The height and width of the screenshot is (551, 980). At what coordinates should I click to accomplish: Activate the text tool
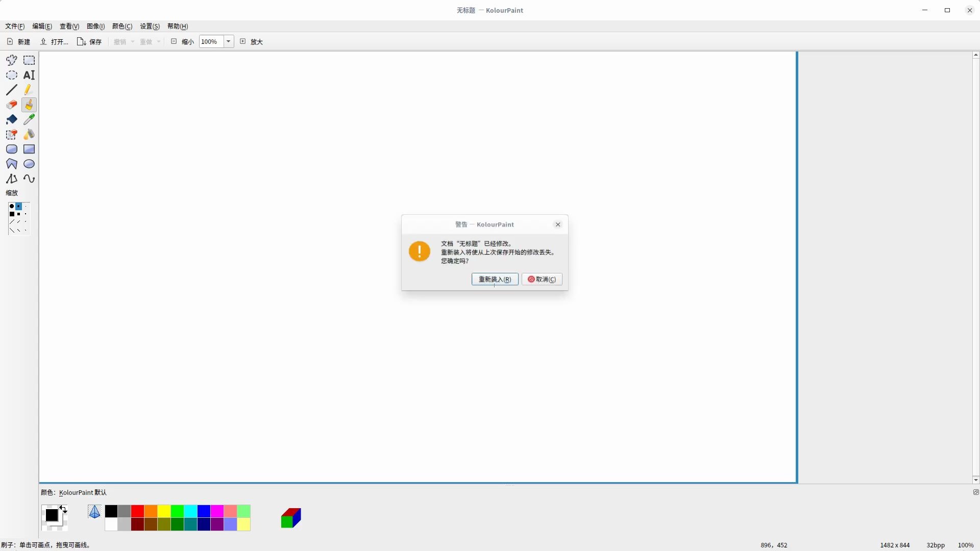coord(29,75)
